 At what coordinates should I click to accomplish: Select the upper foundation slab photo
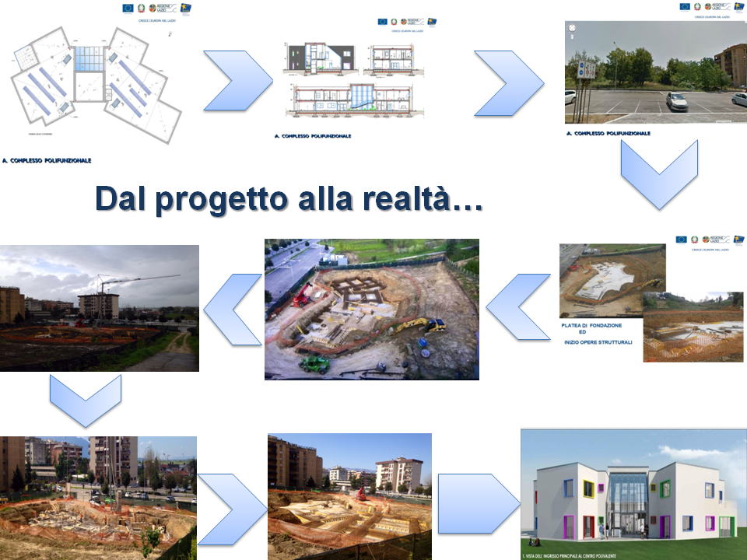[x=612, y=281]
